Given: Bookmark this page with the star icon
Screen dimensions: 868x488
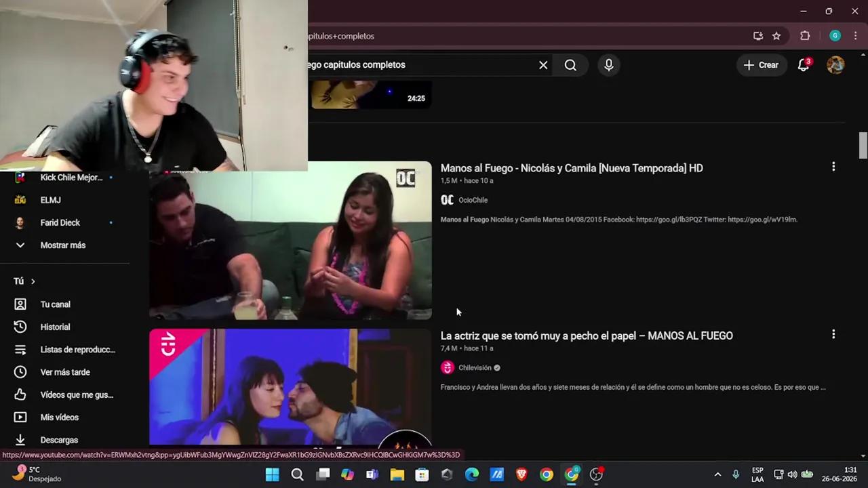Looking at the screenshot, I should [x=776, y=36].
